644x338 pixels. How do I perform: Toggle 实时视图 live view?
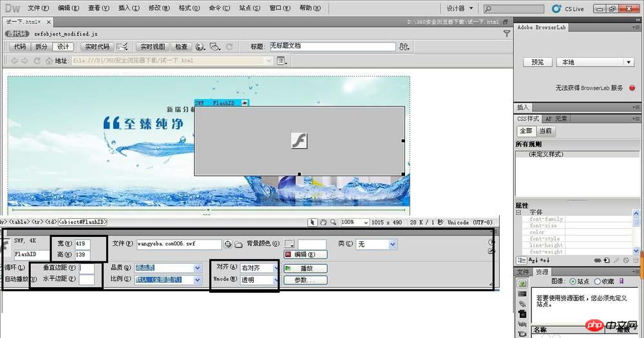(153, 47)
